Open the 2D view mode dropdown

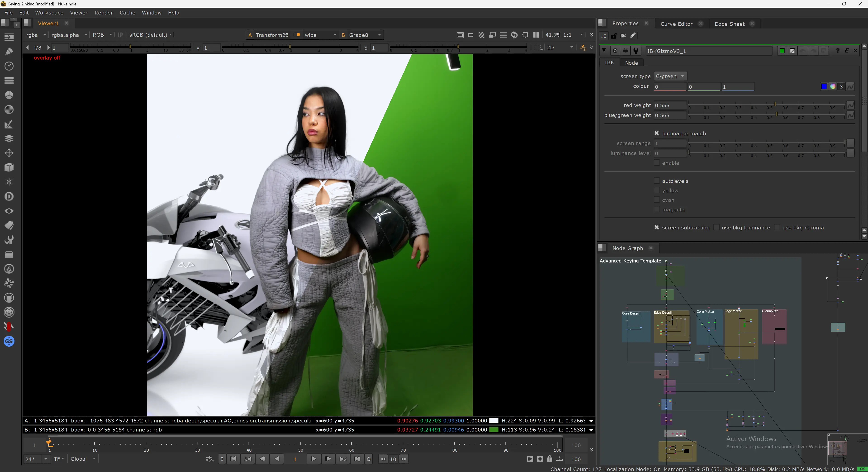(x=559, y=48)
